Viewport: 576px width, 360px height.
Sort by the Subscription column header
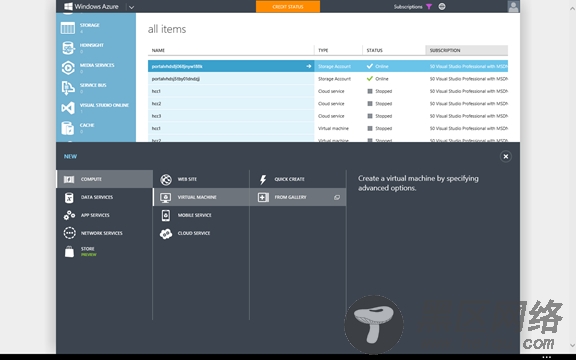[467, 50]
